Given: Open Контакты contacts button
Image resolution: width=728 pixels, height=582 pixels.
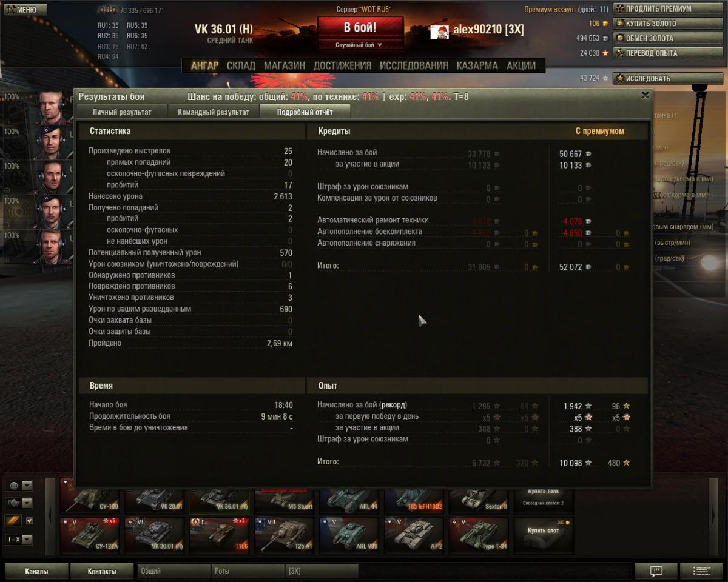Looking at the screenshot, I should click(101, 571).
